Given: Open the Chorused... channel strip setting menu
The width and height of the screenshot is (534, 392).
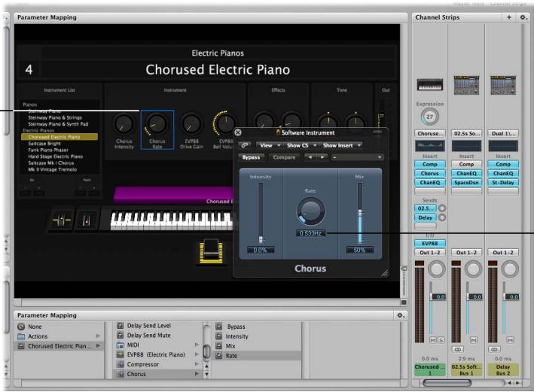Looking at the screenshot, I should pyautogui.click(x=430, y=133).
